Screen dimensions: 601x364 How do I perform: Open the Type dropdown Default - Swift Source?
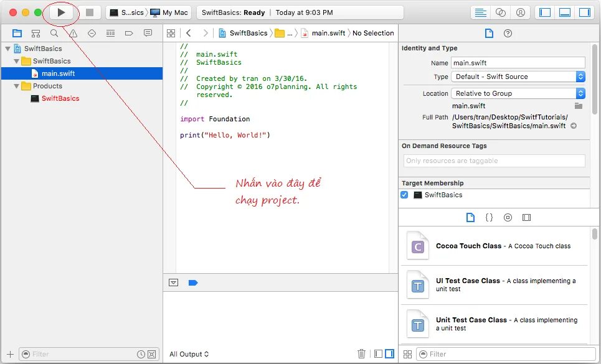518,77
